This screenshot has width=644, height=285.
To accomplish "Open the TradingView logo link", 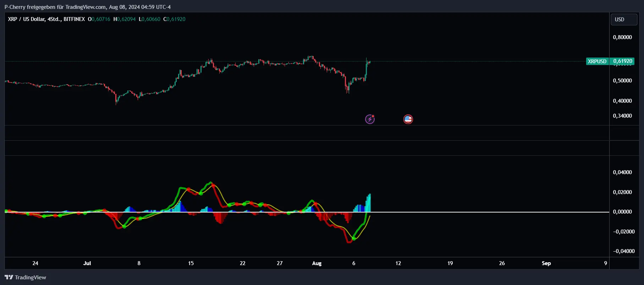I will click(x=25, y=277).
